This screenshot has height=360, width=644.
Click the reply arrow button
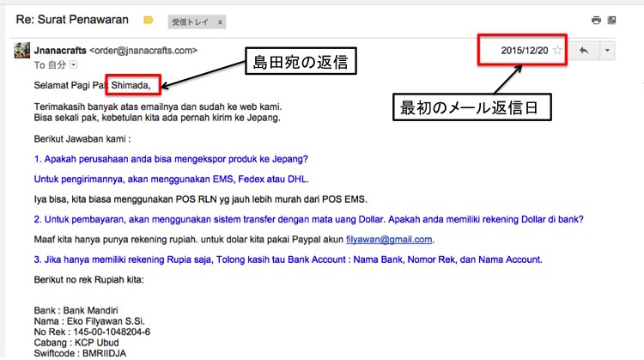(x=584, y=51)
